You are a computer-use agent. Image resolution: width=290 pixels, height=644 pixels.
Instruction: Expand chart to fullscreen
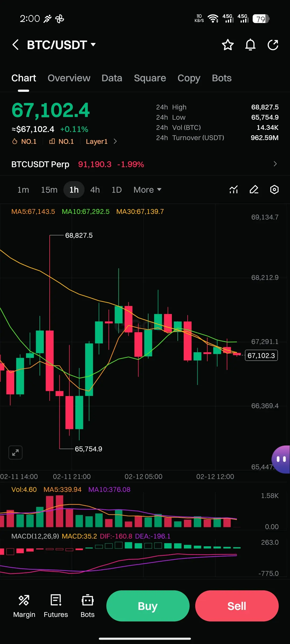[16, 453]
